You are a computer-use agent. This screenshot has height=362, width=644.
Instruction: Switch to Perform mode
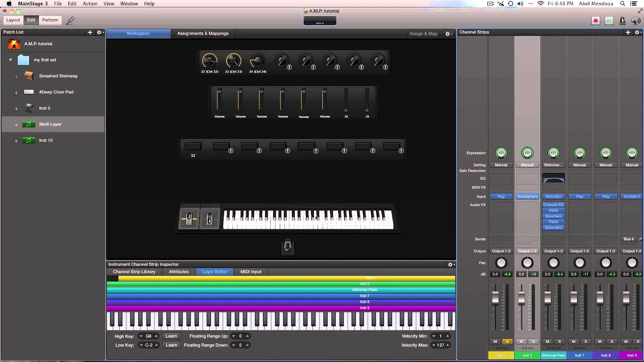pos(50,20)
